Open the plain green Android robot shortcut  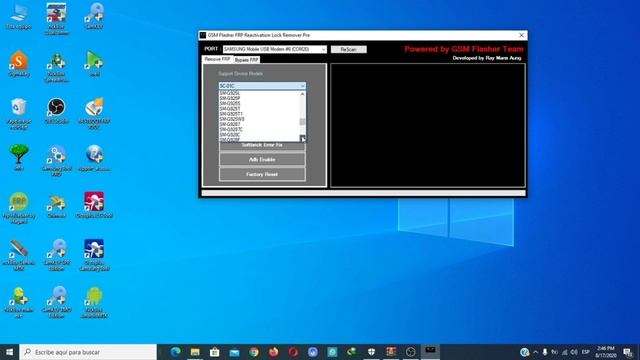point(94,302)
